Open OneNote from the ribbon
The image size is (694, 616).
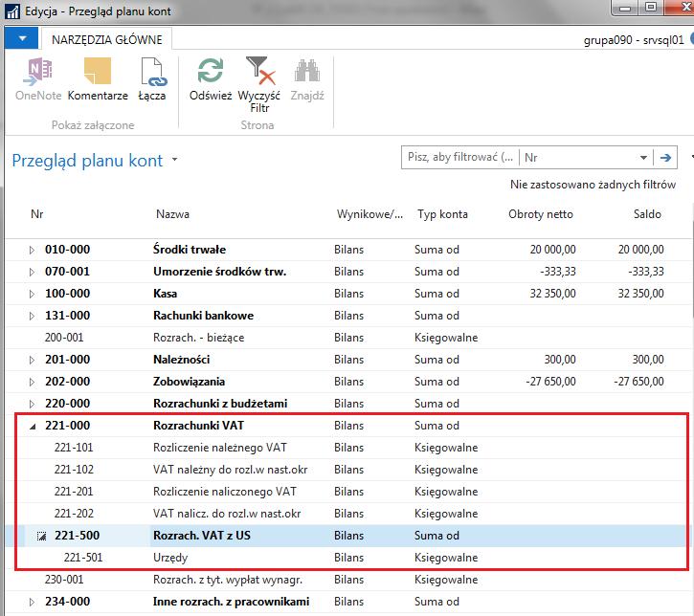coord(38,78)
